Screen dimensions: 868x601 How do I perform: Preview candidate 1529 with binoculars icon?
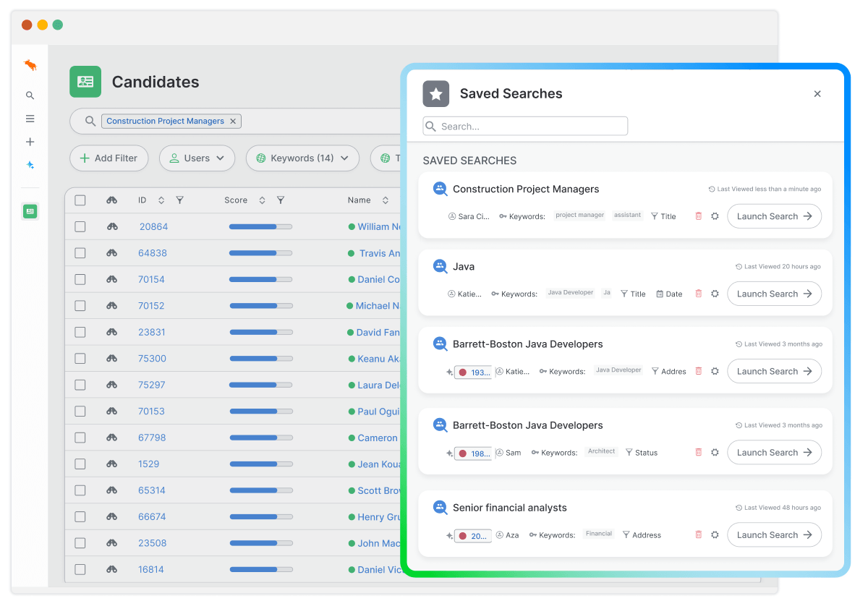tap(111, 464)
